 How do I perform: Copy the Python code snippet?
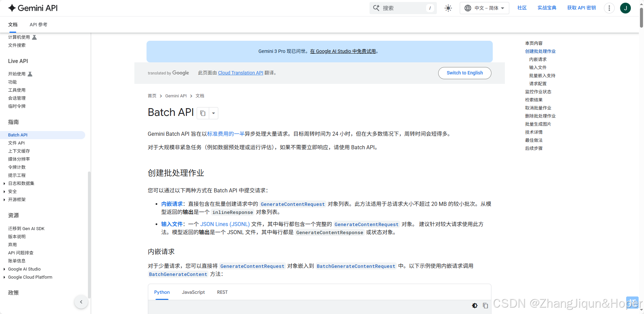point(485,305)
